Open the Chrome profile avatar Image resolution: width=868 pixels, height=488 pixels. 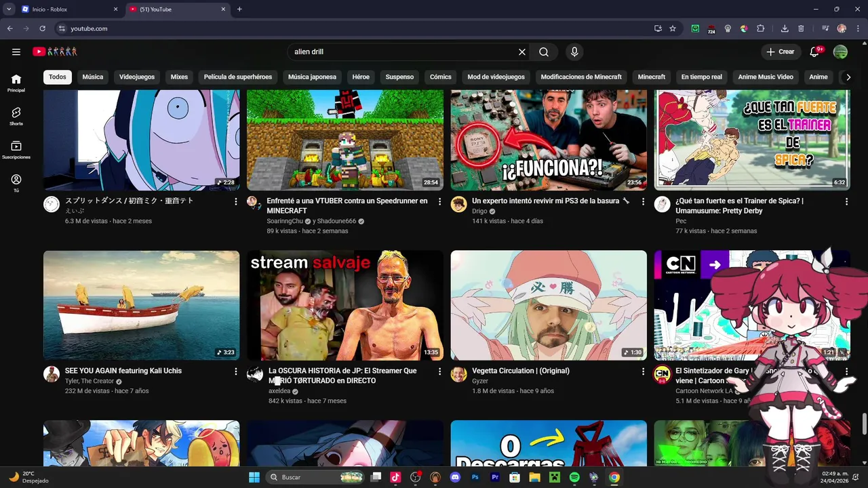(842, 28)
